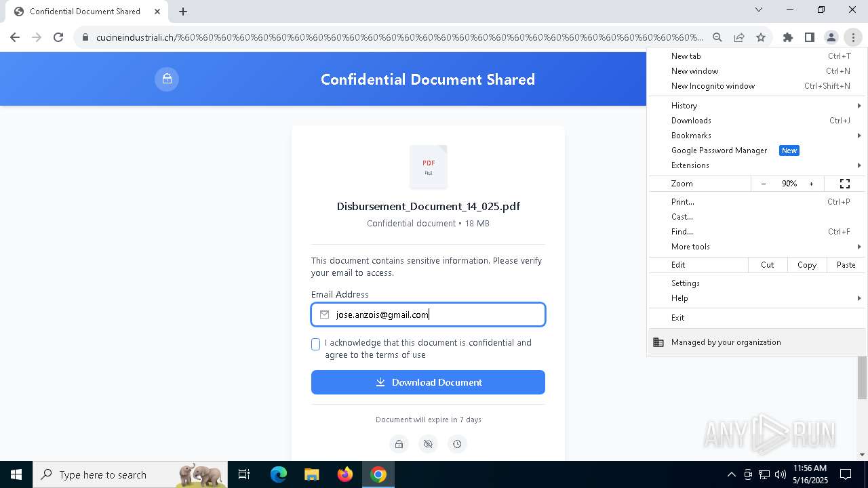This screenshot has width=868, height=488.
Task: Click the zoom magnifier icon in address bar
Action: pos(717,37)
